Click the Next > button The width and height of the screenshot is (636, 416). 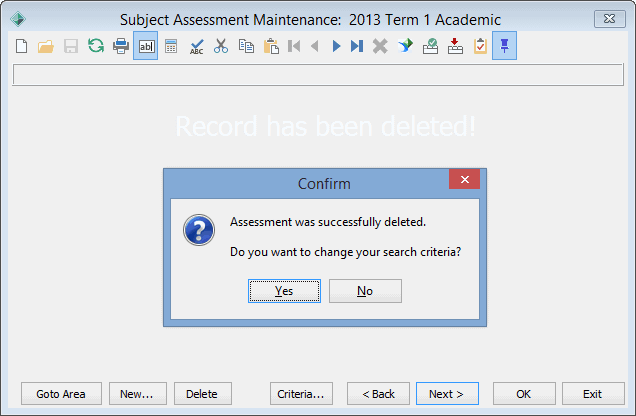click(x=447, y=394)
